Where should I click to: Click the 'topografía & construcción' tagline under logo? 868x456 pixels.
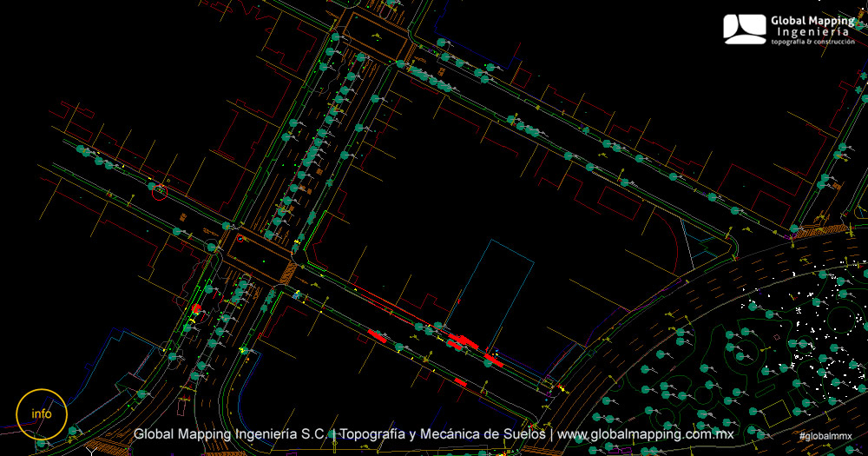click(x=812, y=42)
